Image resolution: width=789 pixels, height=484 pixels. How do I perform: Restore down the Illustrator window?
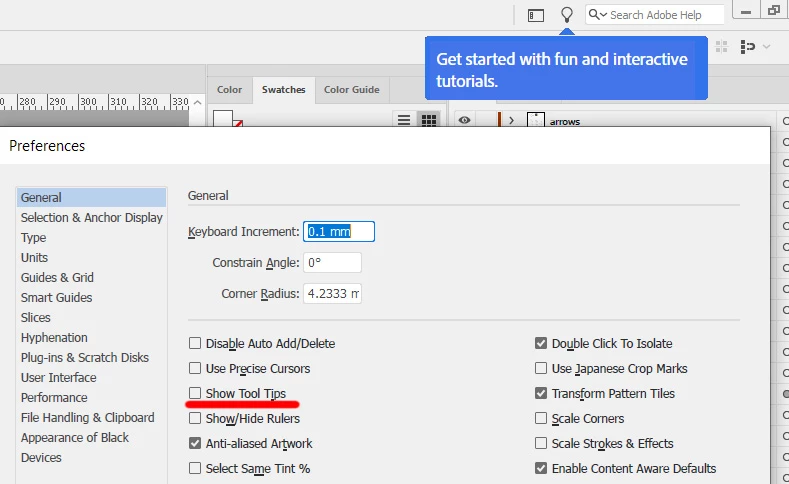[x=774, y=11]
